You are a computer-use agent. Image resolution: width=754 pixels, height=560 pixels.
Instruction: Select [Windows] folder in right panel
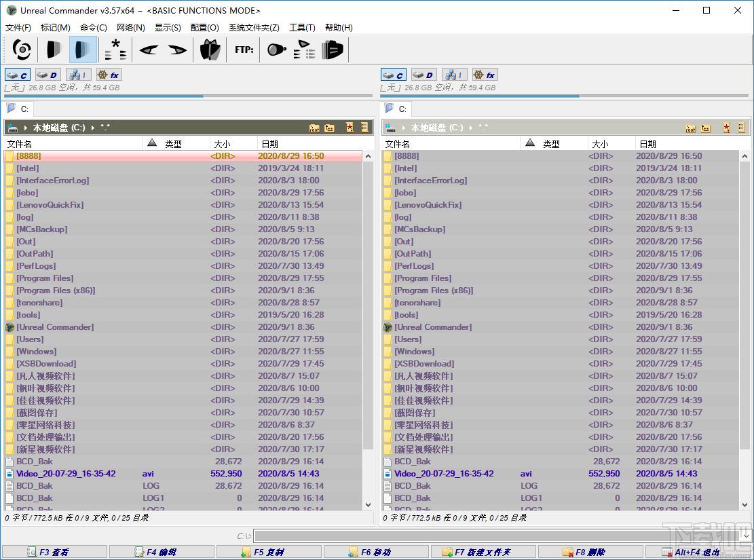click(561, 352)
